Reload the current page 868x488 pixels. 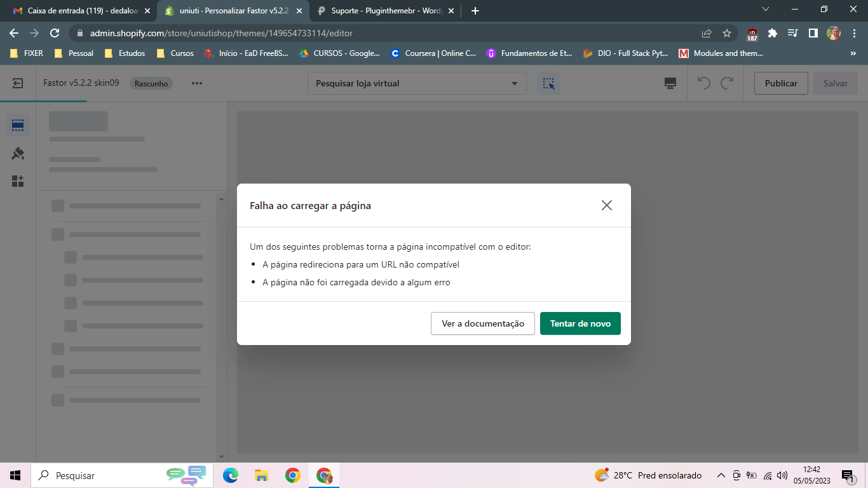coord(55,33)
